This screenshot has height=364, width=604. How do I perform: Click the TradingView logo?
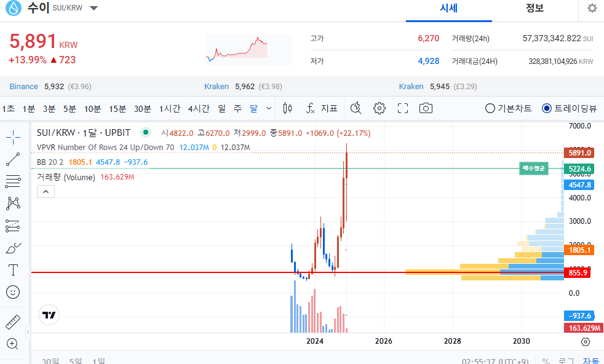pyautogui.click(x=49, y=315)
